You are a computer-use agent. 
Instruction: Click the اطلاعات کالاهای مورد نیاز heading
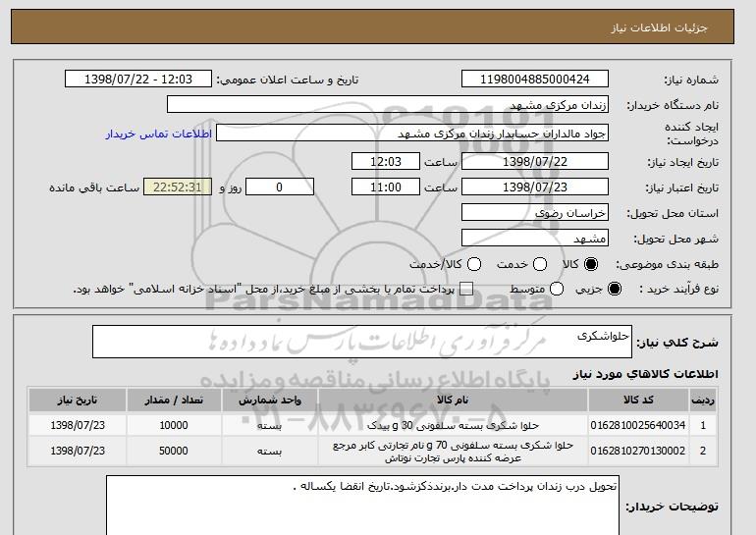[x=646, y=374]
